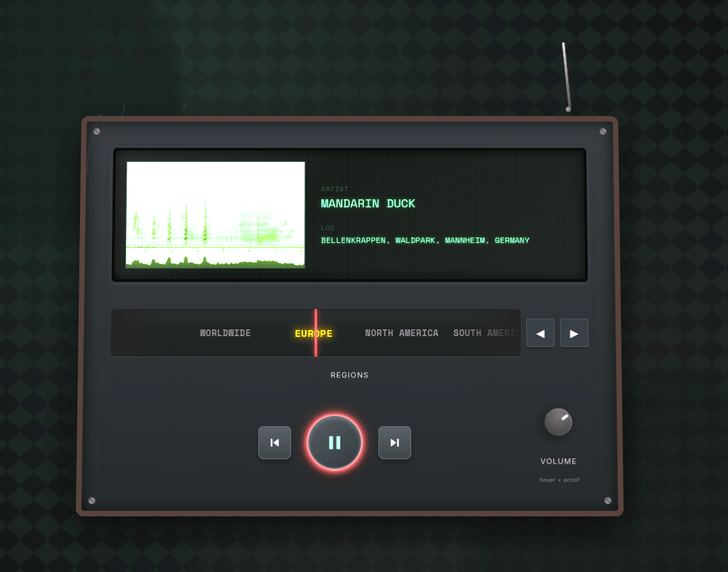Click the Bellenkrappen, Waldpark location text
The width and height of the screenshot is (728, 572).
[x=425, y=241]
